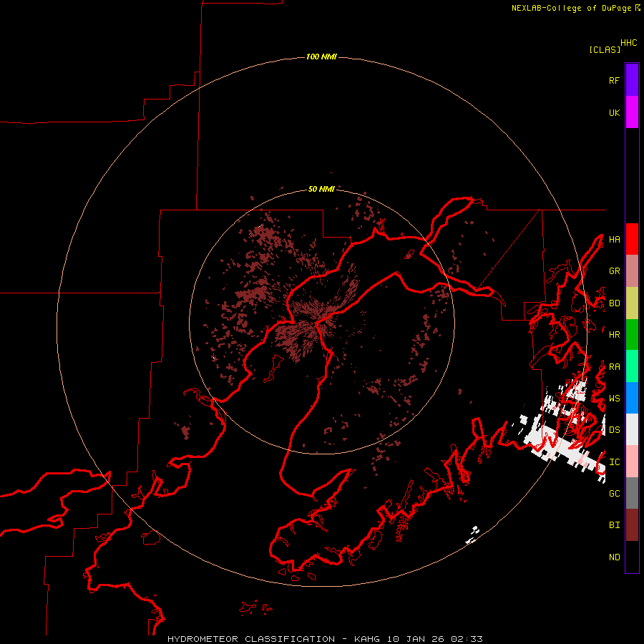Viewport: 644px width, 644px height.
Task: Click the UK magenta legend swatch
Action: [x=632, y=112]
